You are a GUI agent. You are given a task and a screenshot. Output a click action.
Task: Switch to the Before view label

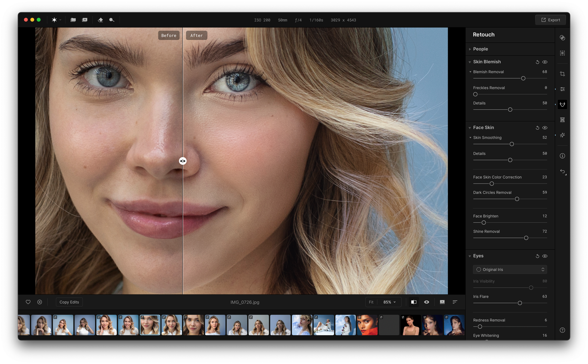tap(169, 35)
